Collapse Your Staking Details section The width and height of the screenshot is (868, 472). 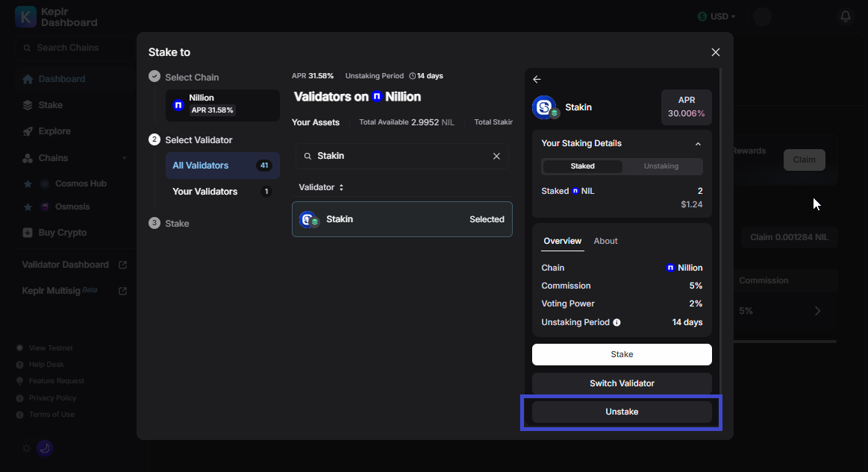click(698, 144)
